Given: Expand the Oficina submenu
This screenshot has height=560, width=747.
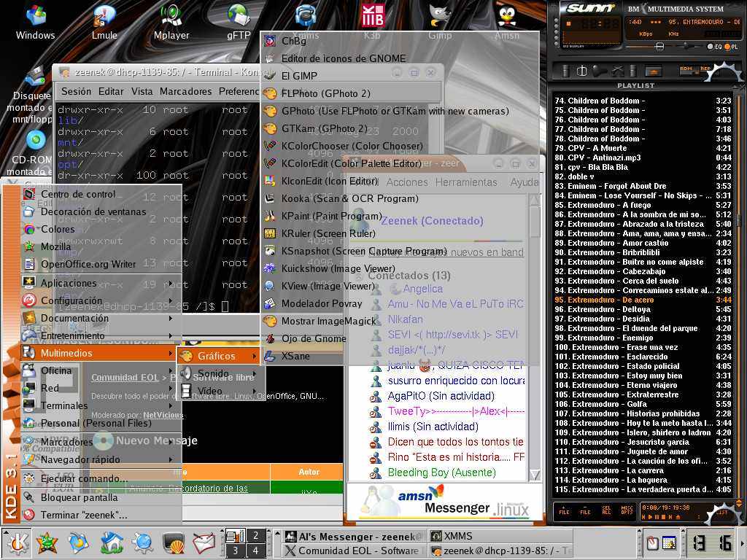Looking at the screenshot, I should pos(56,370).
